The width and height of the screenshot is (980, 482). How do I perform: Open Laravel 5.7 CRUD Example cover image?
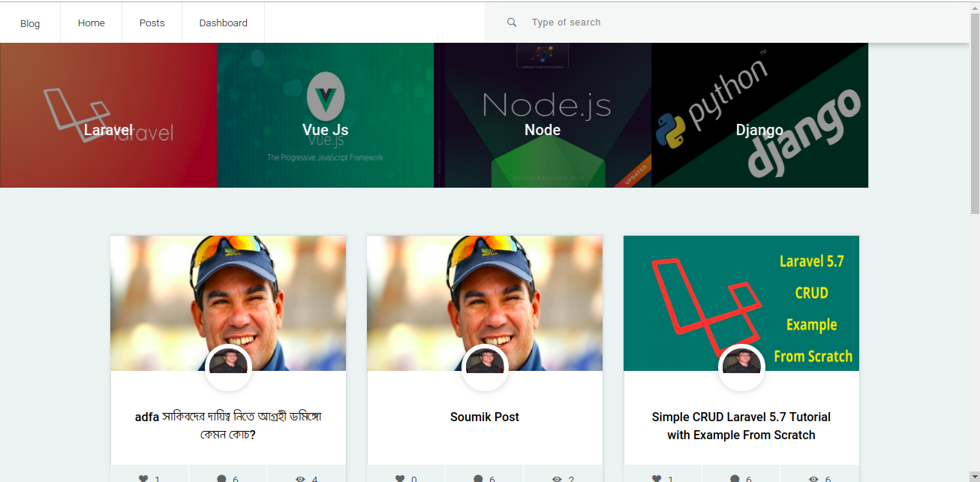click(x=741, y=303)
